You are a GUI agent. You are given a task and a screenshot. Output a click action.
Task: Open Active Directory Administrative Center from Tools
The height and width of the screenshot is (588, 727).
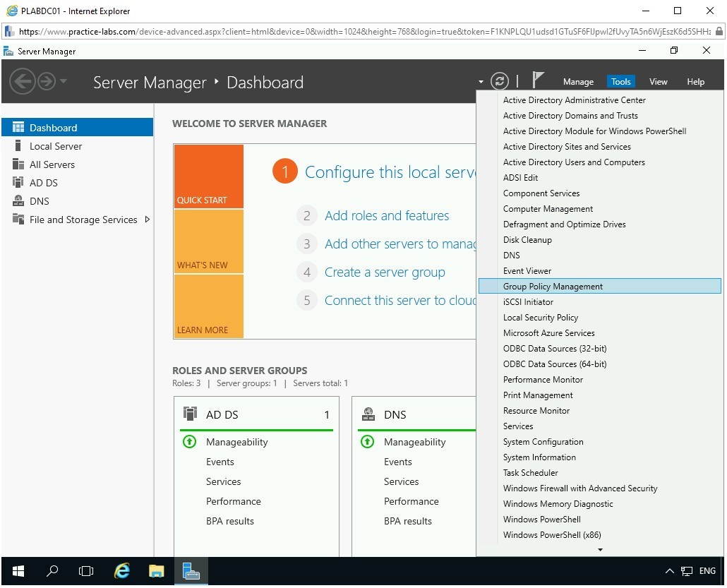pyautogui.click(x=599, y=100)
